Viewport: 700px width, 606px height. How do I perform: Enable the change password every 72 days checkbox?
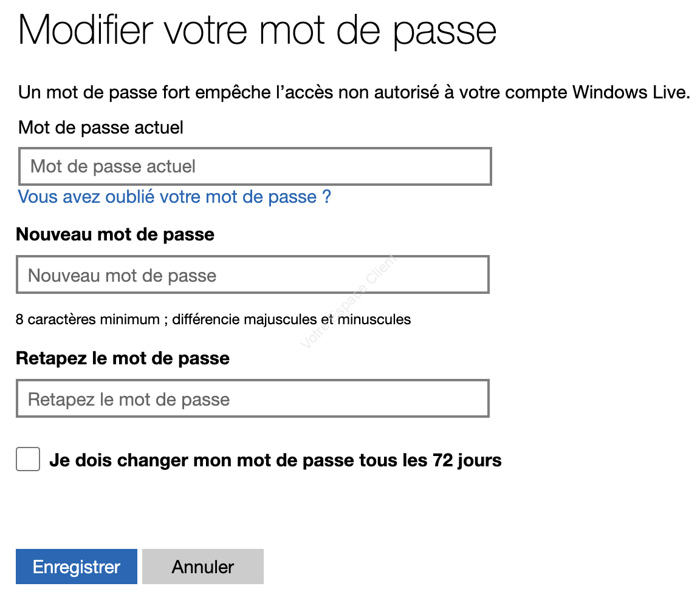tap(28, 459)
